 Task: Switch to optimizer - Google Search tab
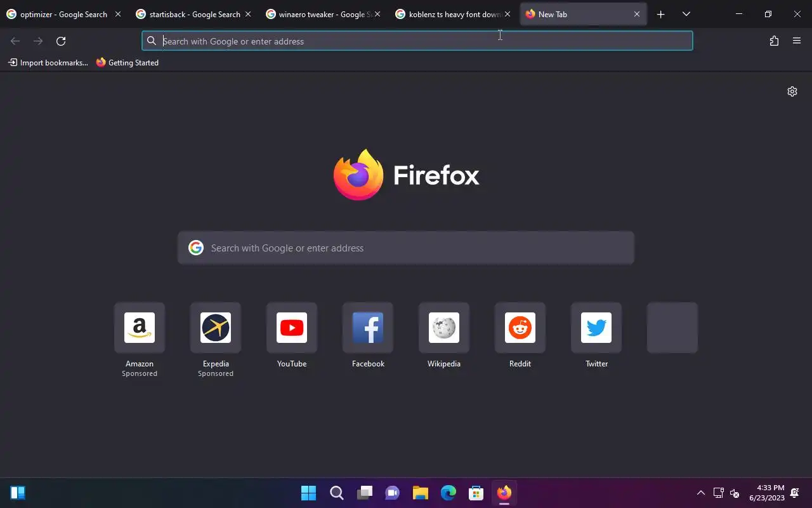(x=63, y=14)
